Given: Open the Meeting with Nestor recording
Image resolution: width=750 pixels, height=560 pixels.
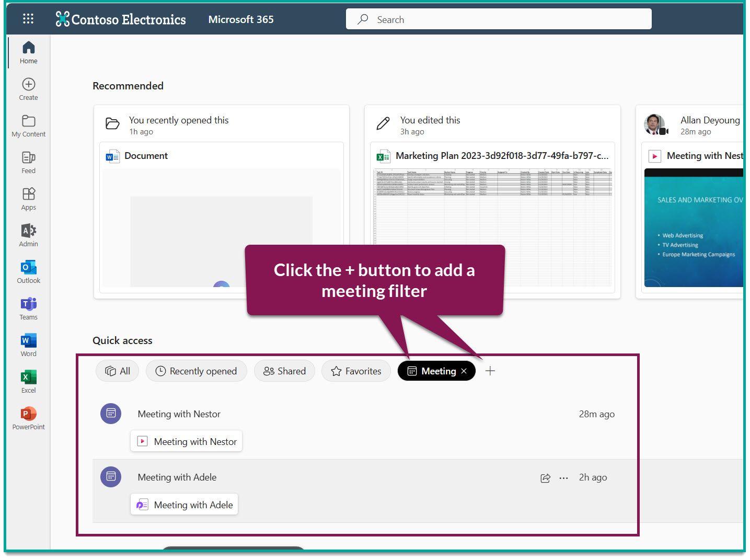Looking at the screenshot, I should pos(186,441).
